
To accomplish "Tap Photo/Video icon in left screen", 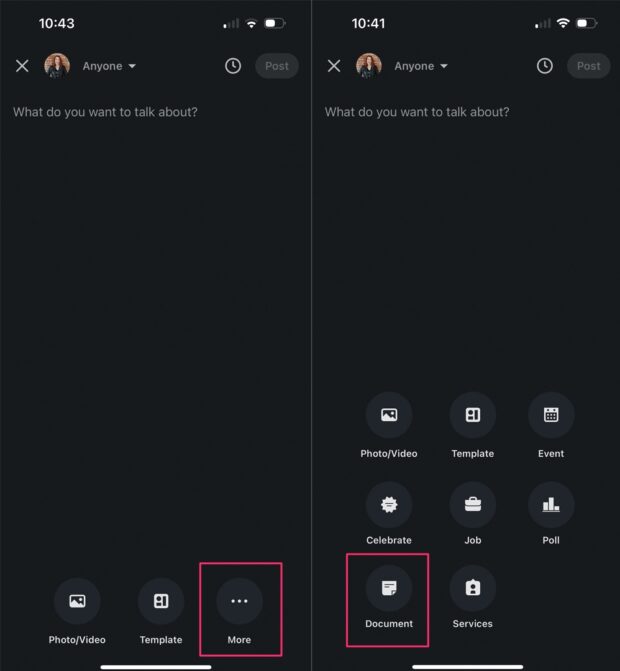I will (x=77, y=601).
